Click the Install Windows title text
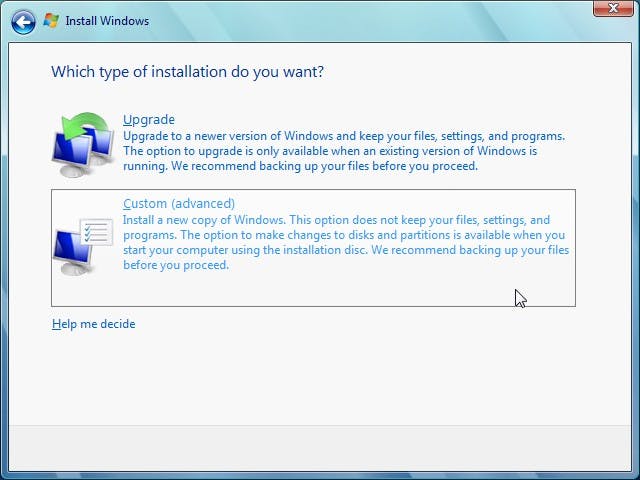Screen dimensions: 640x480 107,21
